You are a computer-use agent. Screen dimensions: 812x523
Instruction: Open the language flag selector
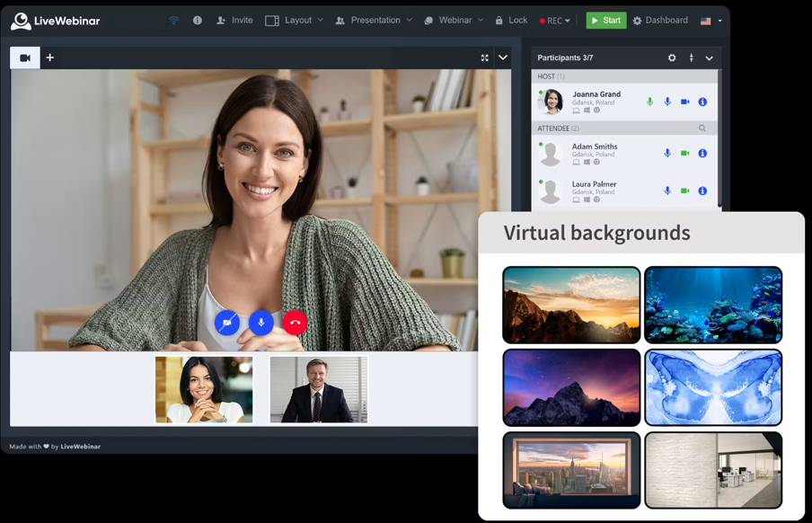coord(711,21)
